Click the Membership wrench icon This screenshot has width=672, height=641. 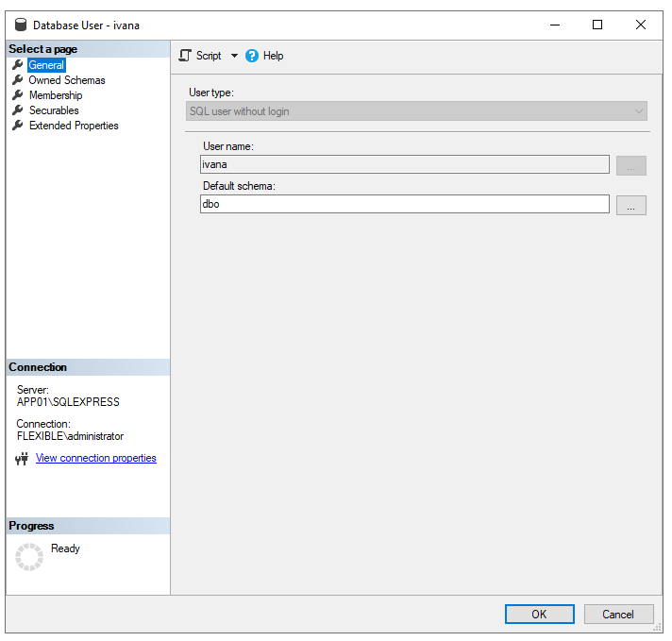(x=17, y=95)
